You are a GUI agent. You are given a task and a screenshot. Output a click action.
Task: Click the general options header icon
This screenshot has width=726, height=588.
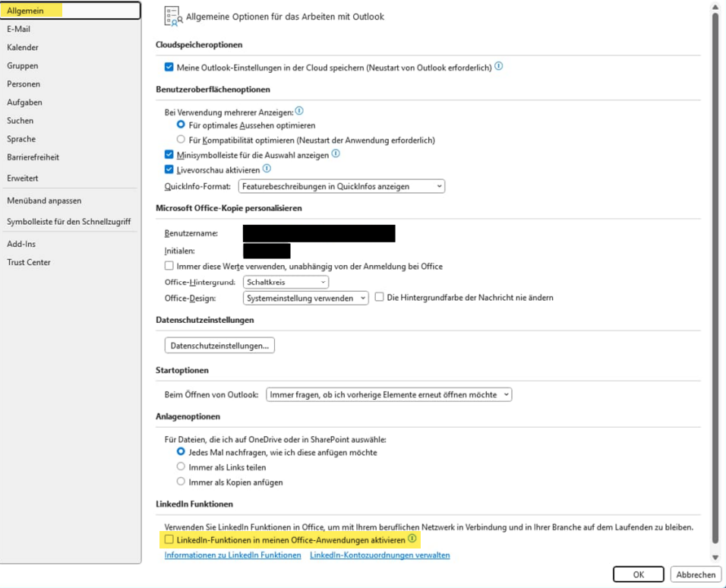point(172,16)
